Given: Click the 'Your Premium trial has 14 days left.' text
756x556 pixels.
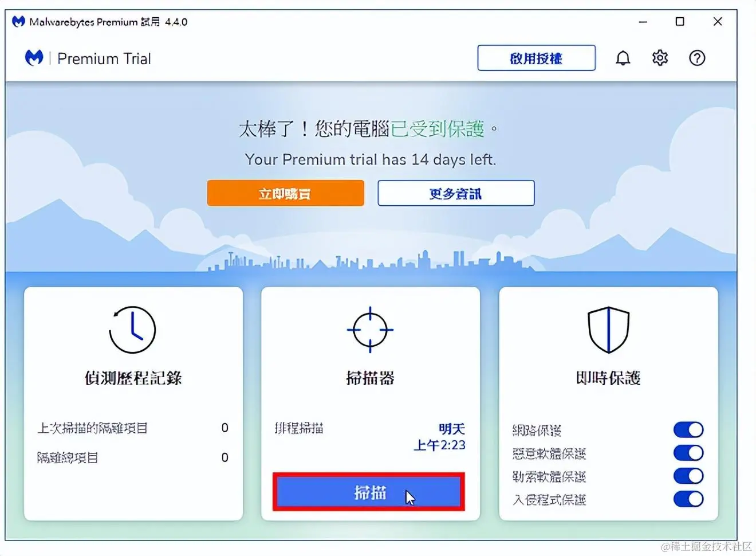Looking at the screenshot, I should pyautogui.click(x=371, y=159).
